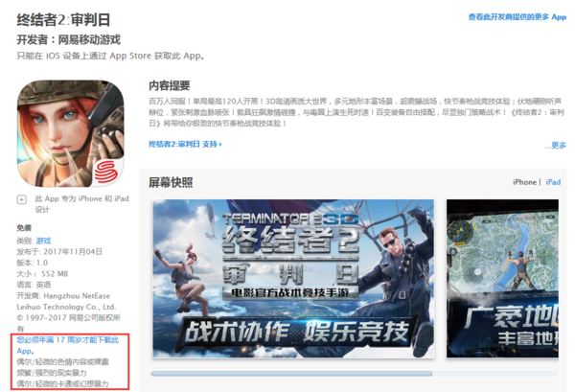575x392 pixels.
Task: Click the 只能在 iOS 设备上通过 App Store 获取 notice
Action: [x=110, y=56]
